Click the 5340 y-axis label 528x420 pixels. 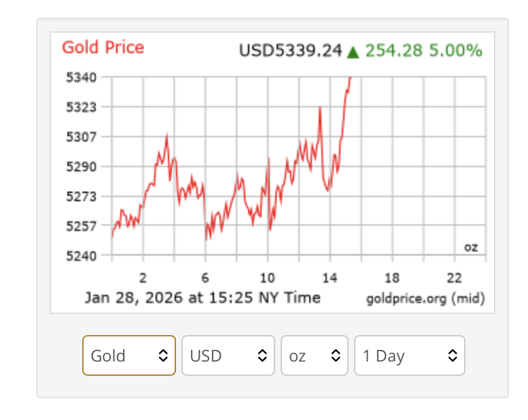click(x=81, y=77)
